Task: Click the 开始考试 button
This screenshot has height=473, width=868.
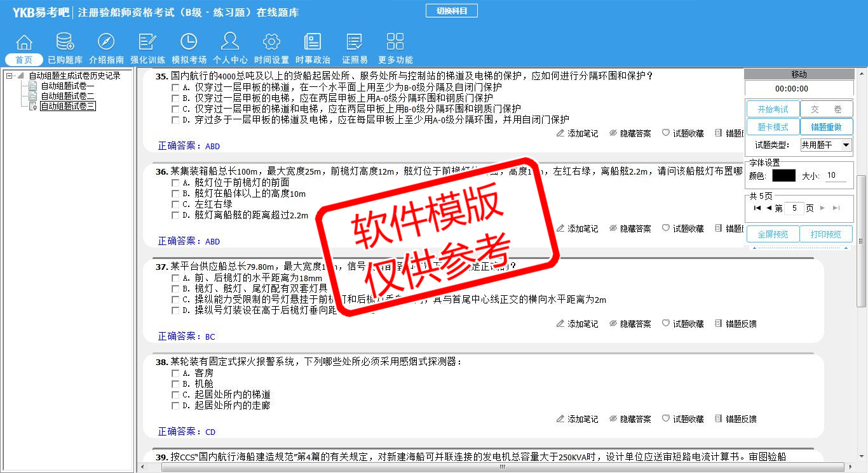Action: coord(772,109)
